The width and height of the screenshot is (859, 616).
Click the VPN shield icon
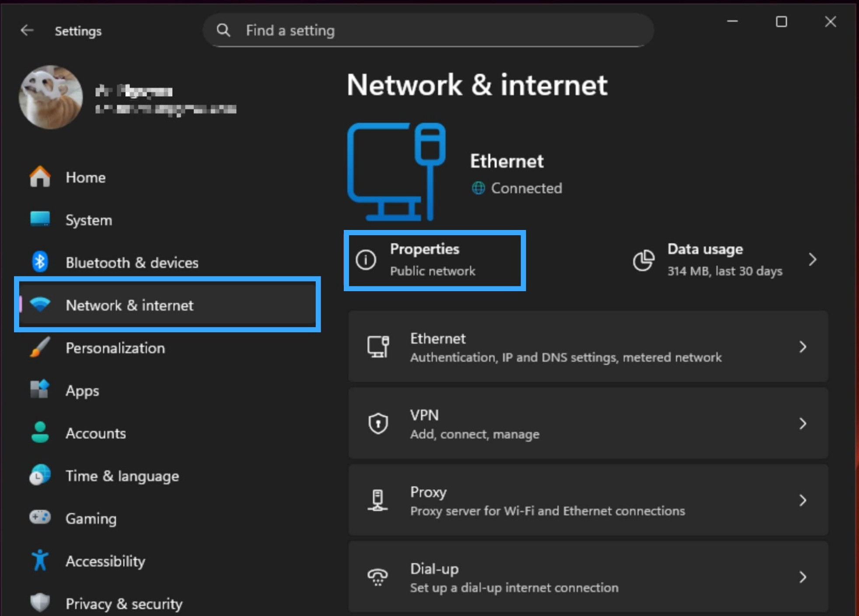[378, 423]
